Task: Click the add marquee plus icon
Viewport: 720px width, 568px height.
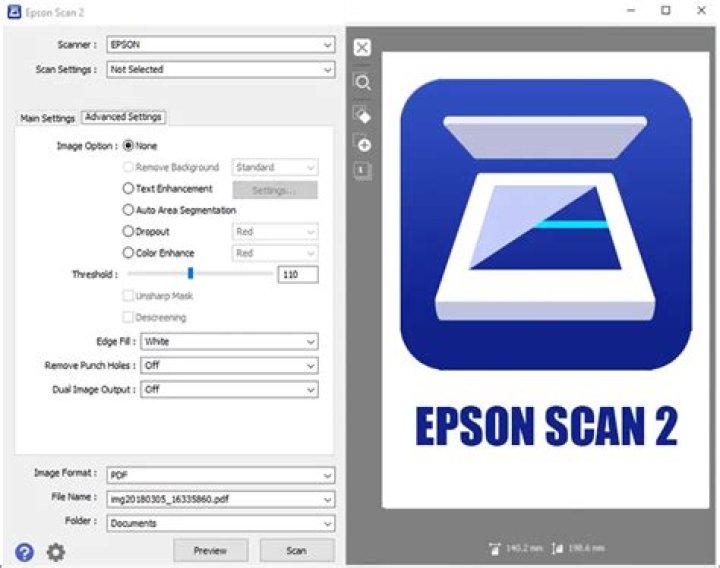Action: [363, 144]
